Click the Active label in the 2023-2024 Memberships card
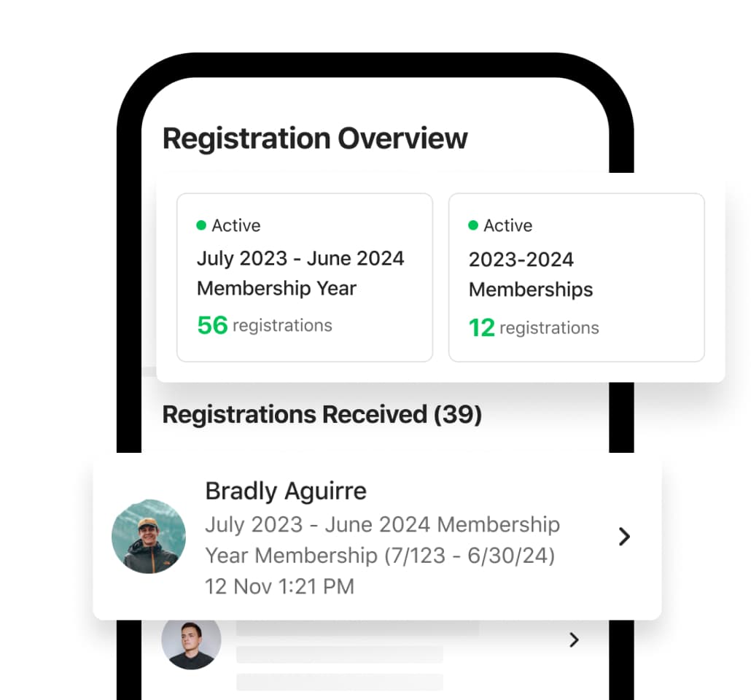Image resolution: width=751 pixels, height=700 pixels. (507, 225)
